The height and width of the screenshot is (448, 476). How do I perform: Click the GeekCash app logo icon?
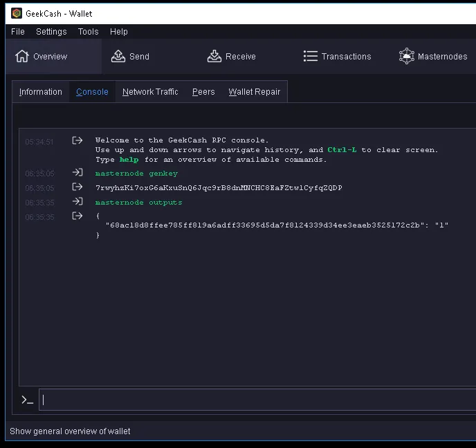coord(17,13)
